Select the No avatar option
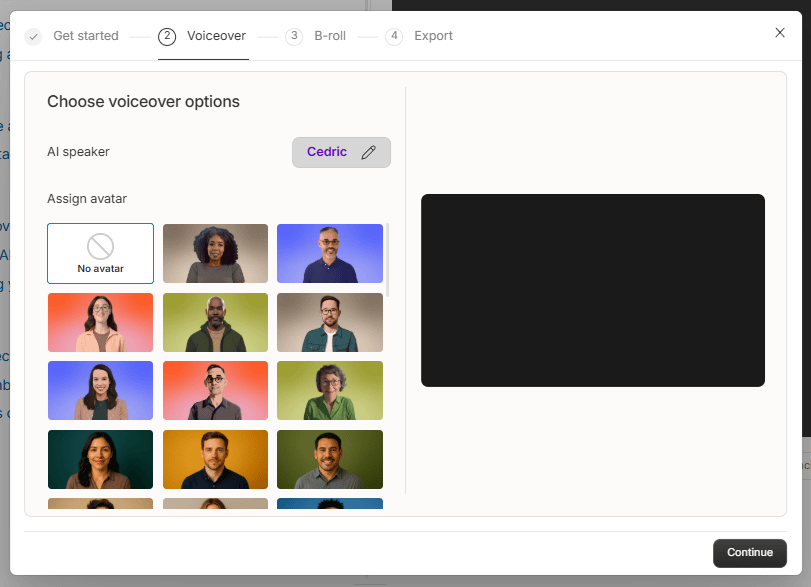The width and height of the screenshot is (811, 587). click(x=100, y=253)
